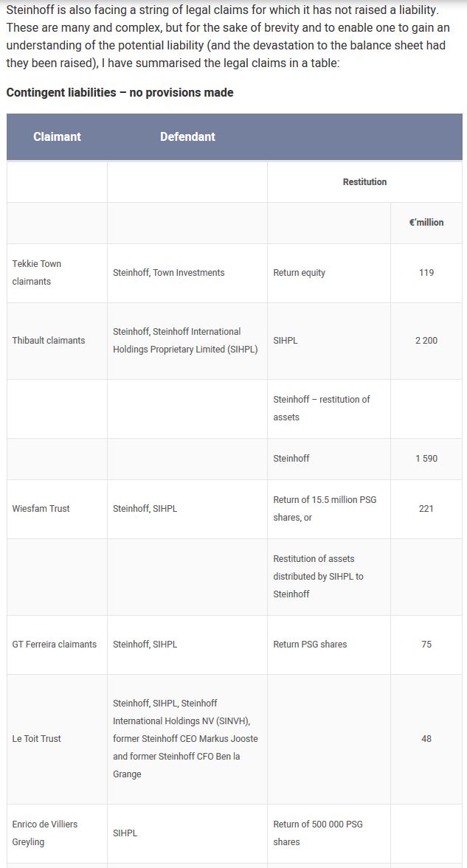
Task: Click the Claimant column header
Action: [x=57, y=136]
